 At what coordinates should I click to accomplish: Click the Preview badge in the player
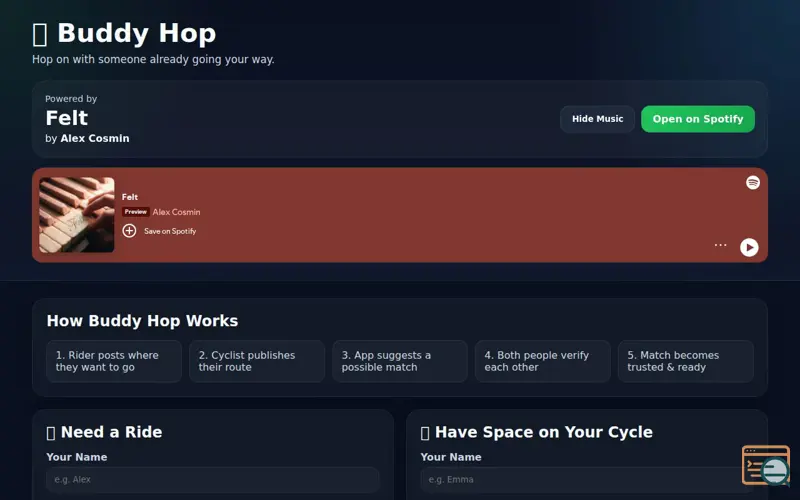click(136, 212)
